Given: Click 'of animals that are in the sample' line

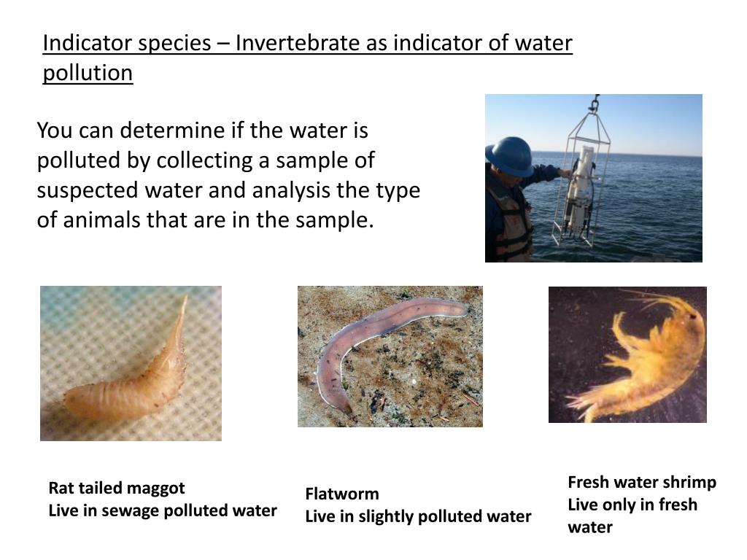Looking at the screenshot, I should tap(205, 220).
